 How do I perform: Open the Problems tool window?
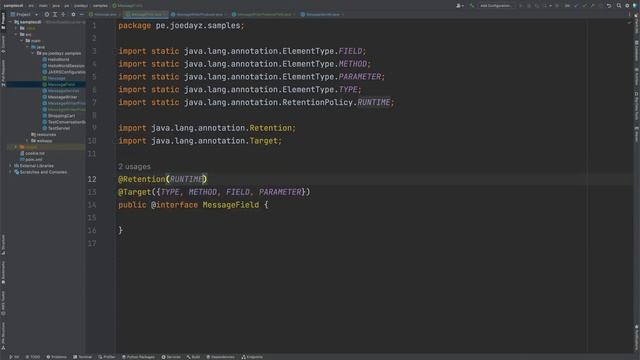(x=56, y=357)
